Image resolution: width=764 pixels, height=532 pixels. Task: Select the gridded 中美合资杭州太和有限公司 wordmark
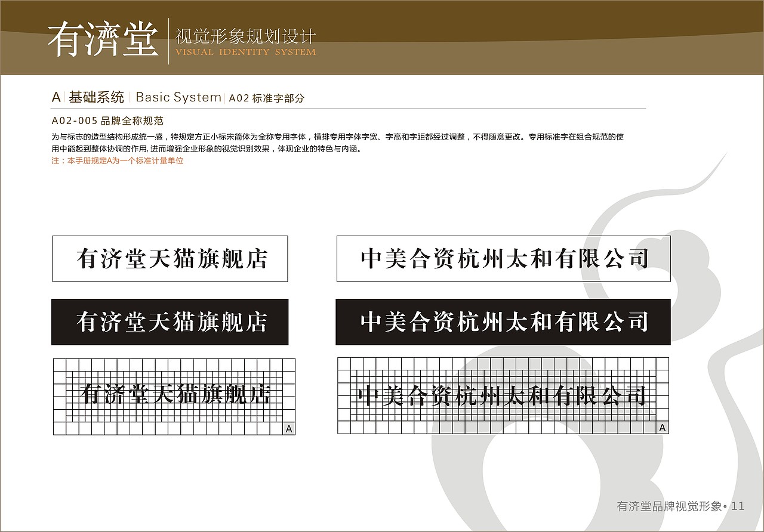pos(503,395)
